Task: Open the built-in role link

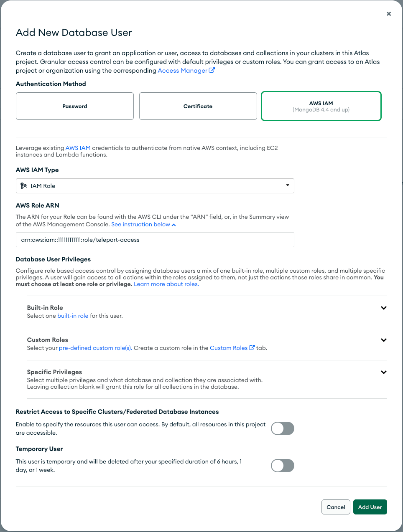Action: (x=73, y=316)
